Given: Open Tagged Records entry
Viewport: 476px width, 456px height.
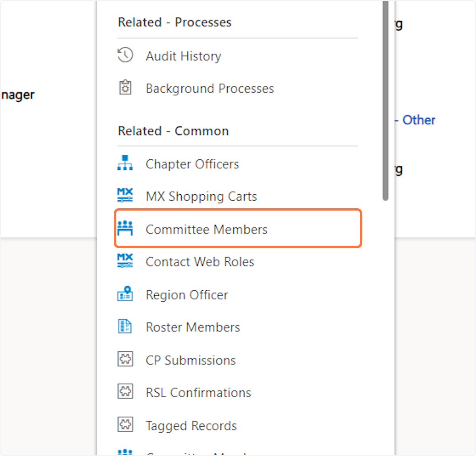Looking at the screenshot, I should [191, 426].
